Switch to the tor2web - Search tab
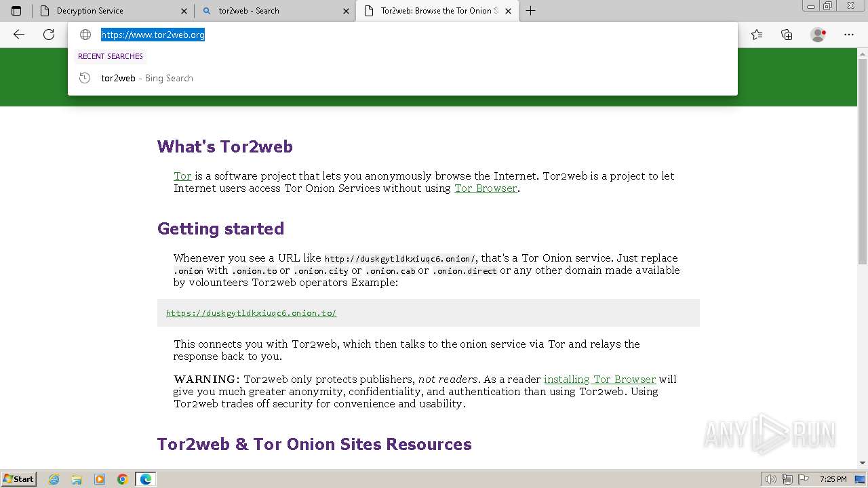This screenshot has height=488, width=868. point(275,11)
